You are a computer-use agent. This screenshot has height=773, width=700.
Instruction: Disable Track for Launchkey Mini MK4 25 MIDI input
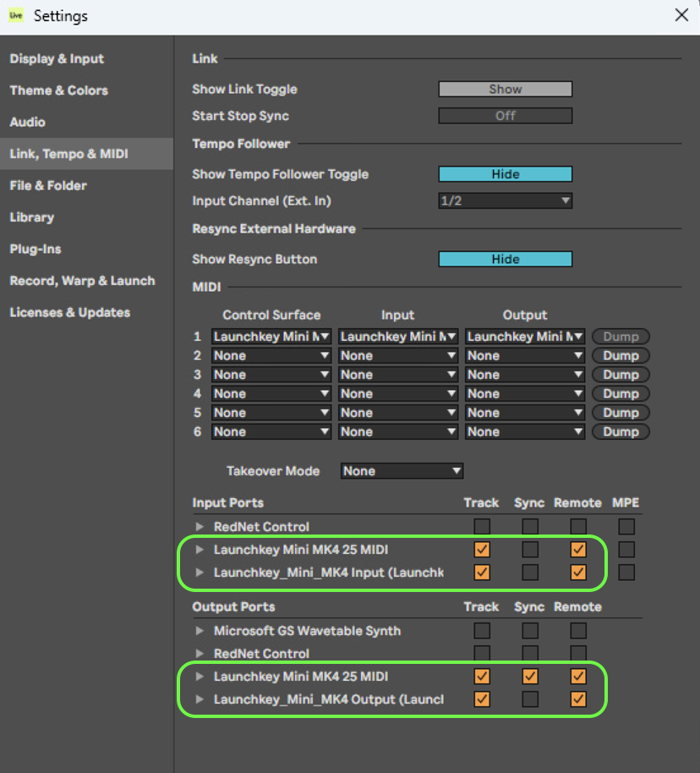(x=482, y=549)
